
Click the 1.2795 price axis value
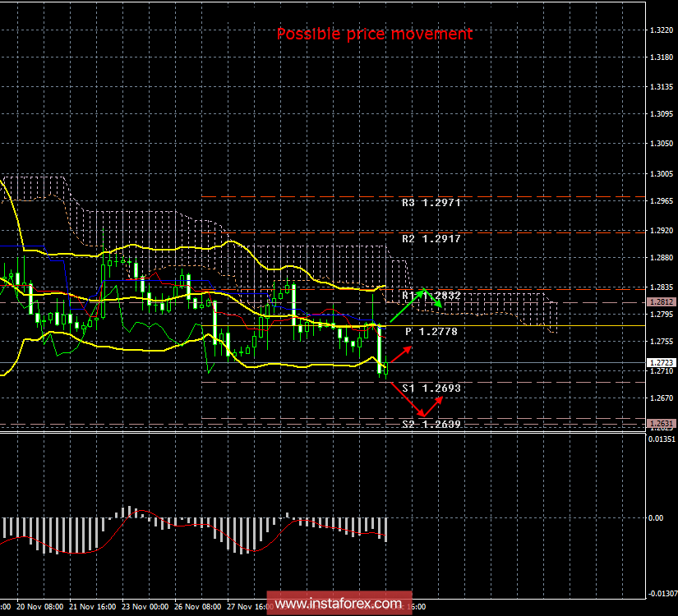[662, 315]
